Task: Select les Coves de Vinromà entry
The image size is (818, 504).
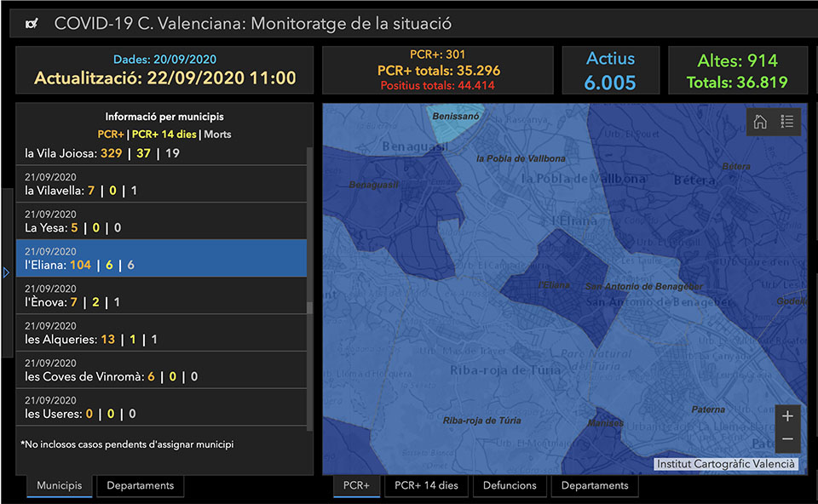Action: click(162, 370)
